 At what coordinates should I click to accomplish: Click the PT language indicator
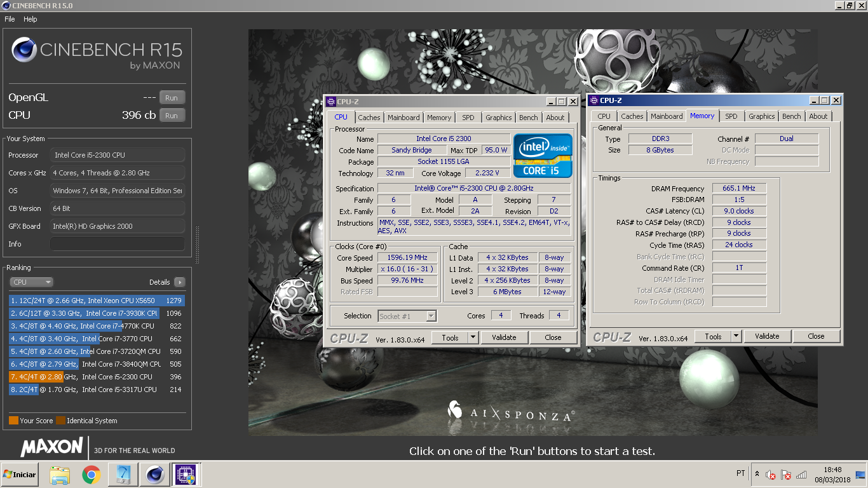tap(741, 474)
